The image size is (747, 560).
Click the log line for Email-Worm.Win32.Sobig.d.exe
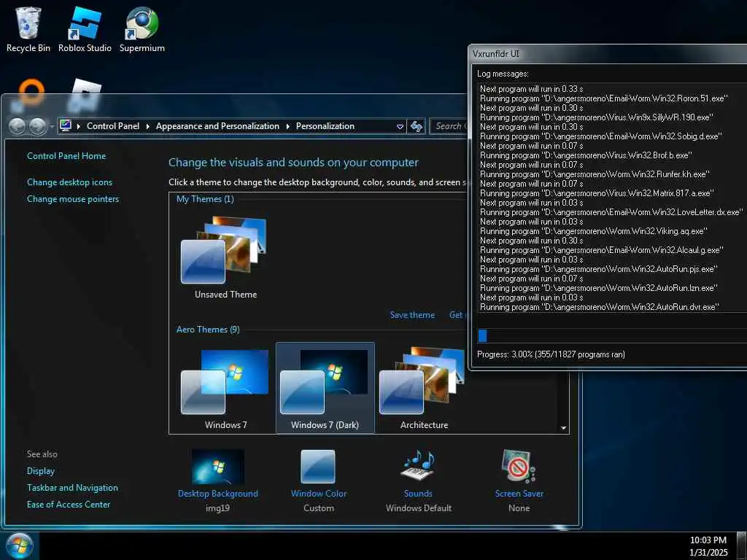pos(601,136)
